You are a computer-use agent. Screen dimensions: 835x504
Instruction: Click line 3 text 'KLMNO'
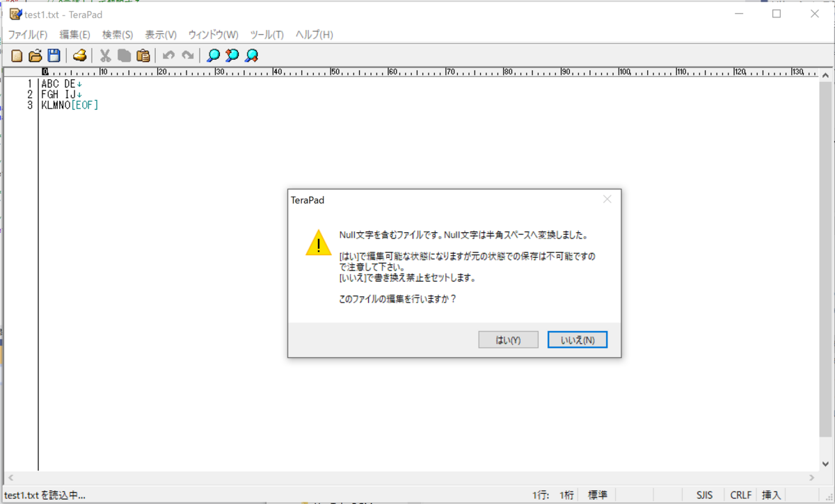(x=56, y=105)
